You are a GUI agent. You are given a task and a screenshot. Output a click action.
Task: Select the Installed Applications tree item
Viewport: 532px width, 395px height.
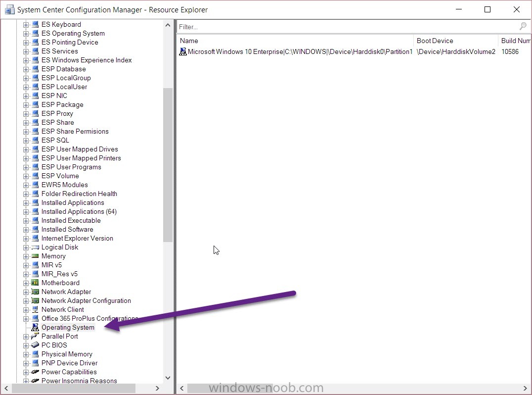tap(73, 203)
